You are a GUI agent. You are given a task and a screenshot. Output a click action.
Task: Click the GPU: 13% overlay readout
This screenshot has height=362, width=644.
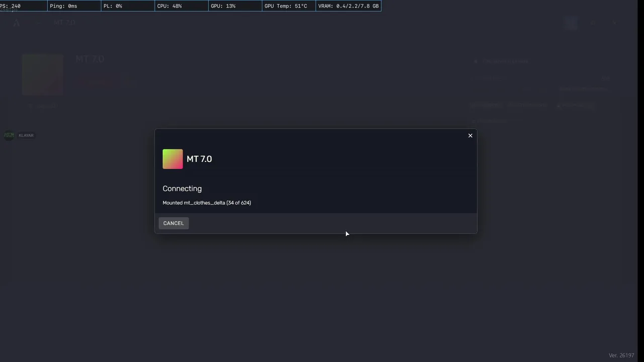click(x=235, y=6)
